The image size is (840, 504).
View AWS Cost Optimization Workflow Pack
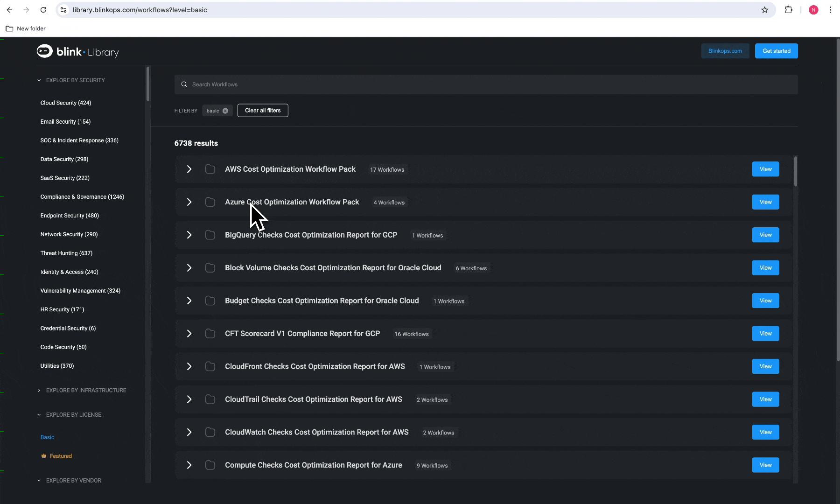pyautogui.click(x=765, y=169)
